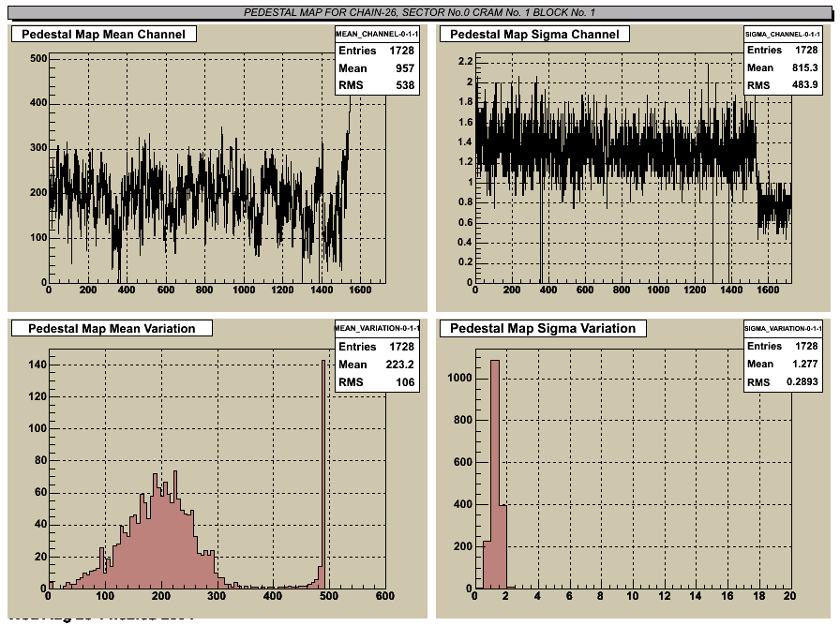840x626 pixels.
Task: Click x-axis label 1600 on Mean Channel plot
Action: (360, 290)
